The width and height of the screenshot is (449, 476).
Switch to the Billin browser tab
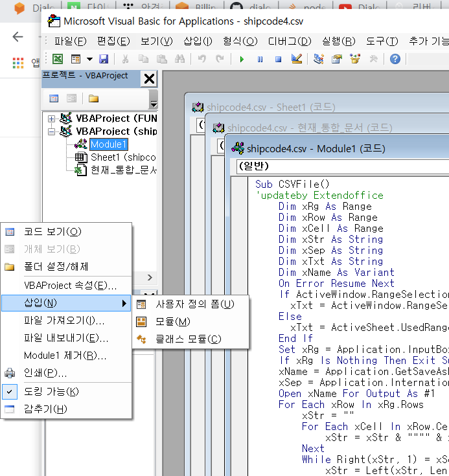(x=196, y=6)
